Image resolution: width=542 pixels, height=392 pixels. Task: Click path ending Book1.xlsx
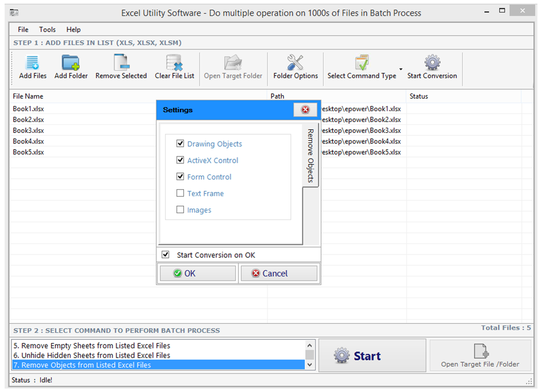(361, 109)
